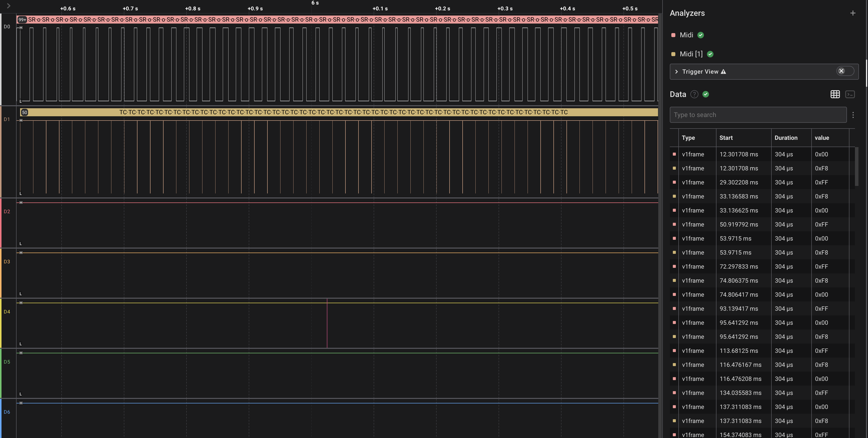Select row starting at 29.302208 ms
The image size is (868, 438).
739,182
